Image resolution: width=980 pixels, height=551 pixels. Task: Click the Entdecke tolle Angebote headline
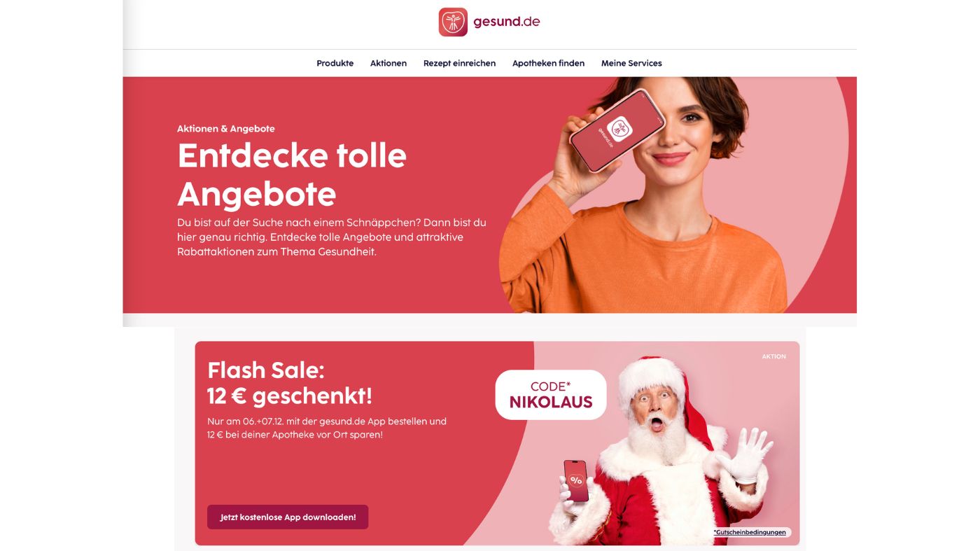tap(292, 174)
